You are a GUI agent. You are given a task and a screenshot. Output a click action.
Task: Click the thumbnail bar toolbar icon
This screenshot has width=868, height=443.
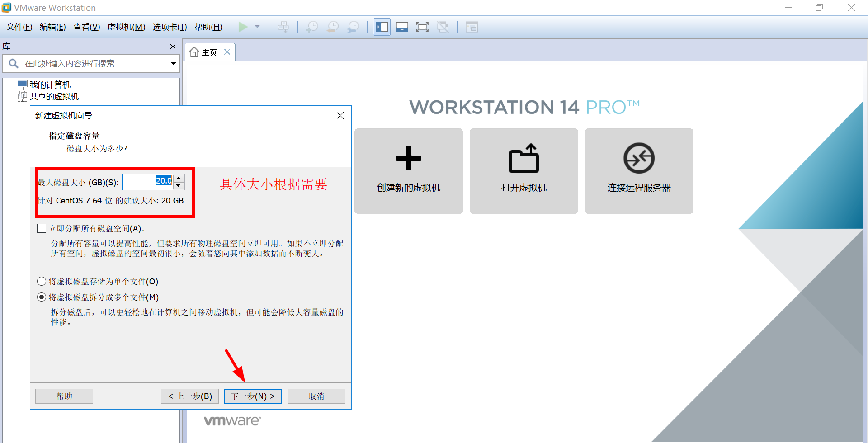(402, 27)
